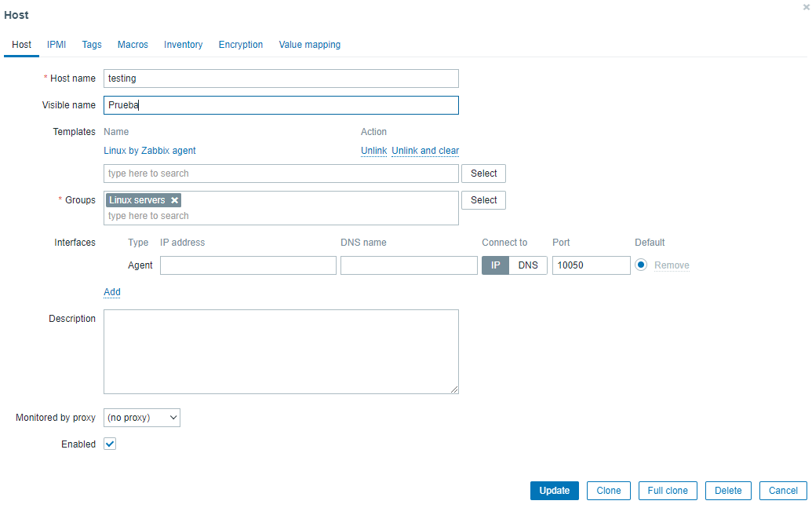Click the Update button
Viewport: 812px width, 508px height.
click(554, 491)
